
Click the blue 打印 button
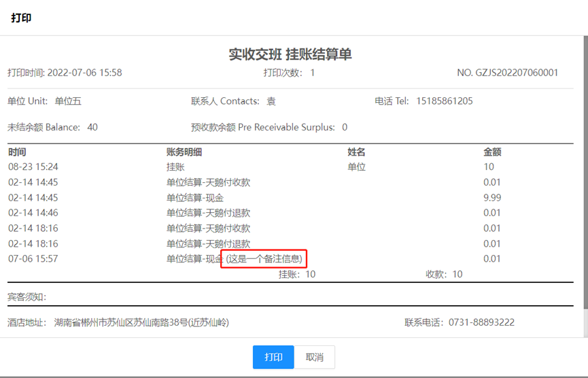(x=273, y=357)
